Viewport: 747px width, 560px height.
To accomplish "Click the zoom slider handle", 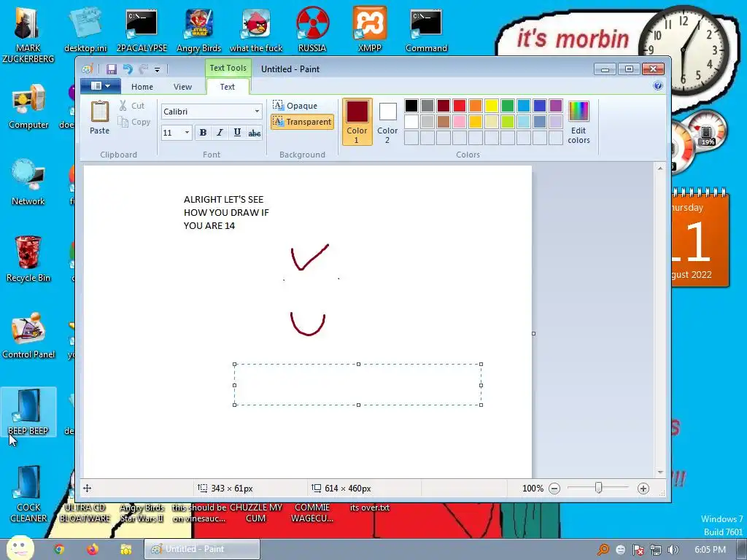I will 599,488.
